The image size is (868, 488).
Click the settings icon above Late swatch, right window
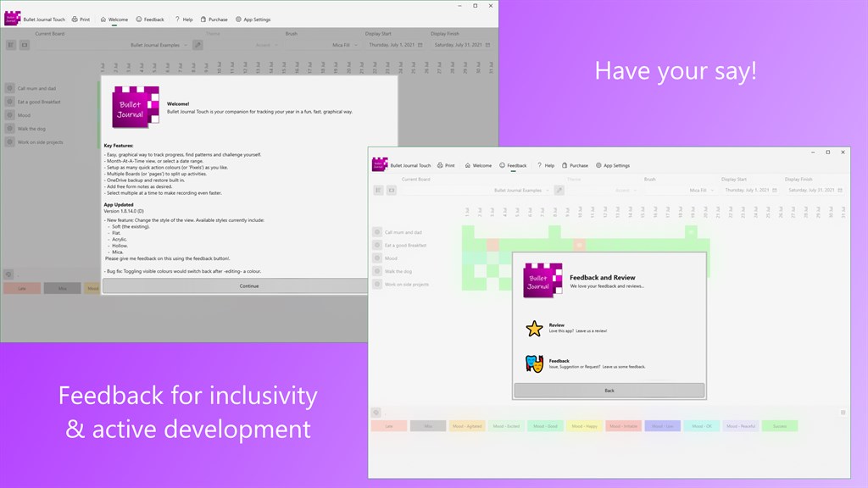tap(376, 413)
